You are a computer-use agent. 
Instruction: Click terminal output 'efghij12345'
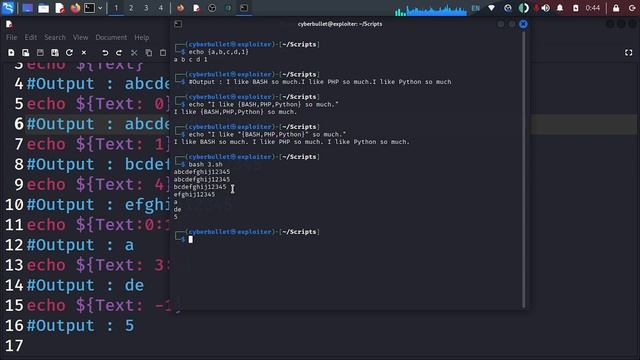pos(194,194)
